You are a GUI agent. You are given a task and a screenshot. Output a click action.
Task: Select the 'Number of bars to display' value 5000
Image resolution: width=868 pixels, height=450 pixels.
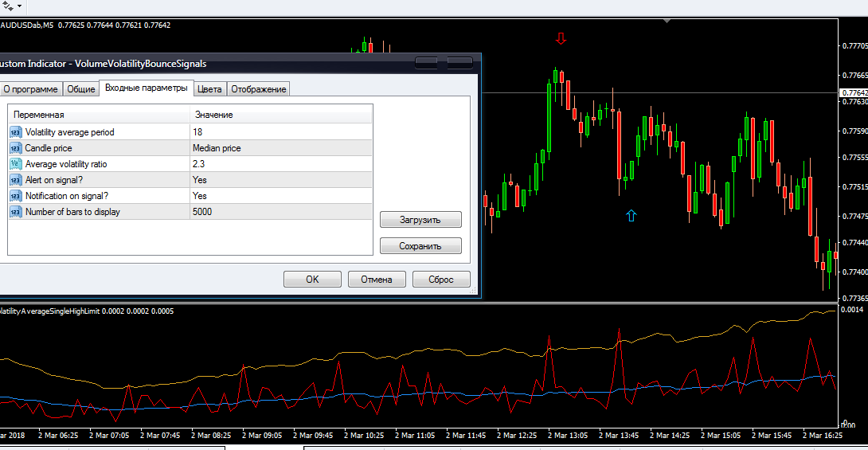(281, 212)
